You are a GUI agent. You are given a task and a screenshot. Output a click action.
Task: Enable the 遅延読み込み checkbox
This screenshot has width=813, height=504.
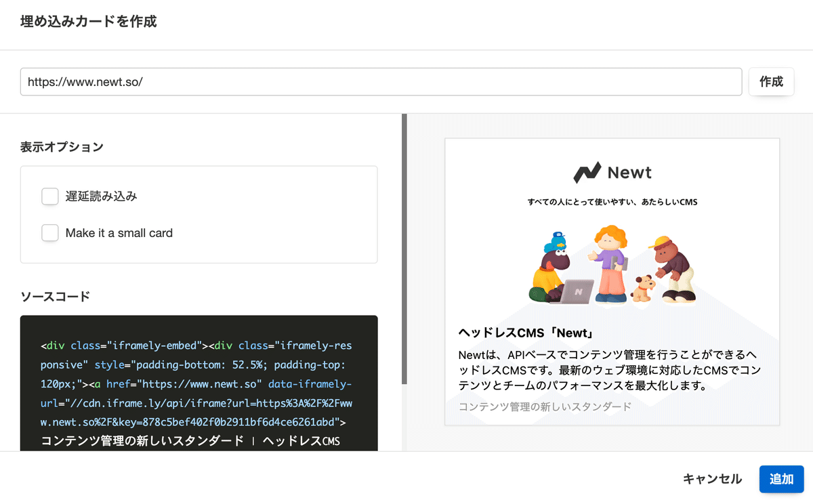coord(50,196)
